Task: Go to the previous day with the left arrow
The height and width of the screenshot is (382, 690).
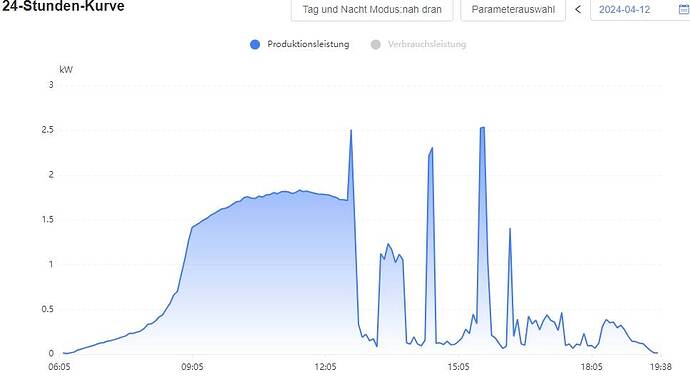Action: (x=578, y=9)
